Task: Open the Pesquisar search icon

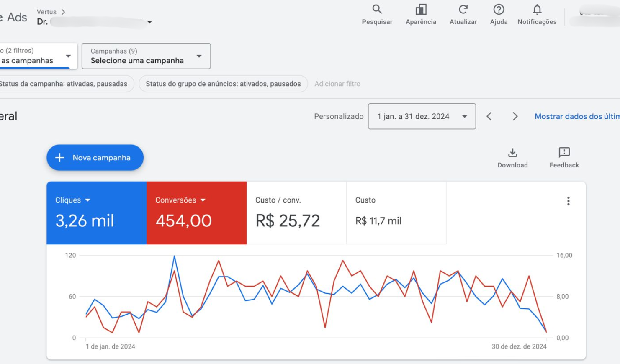Action: (x=377, y=10)
